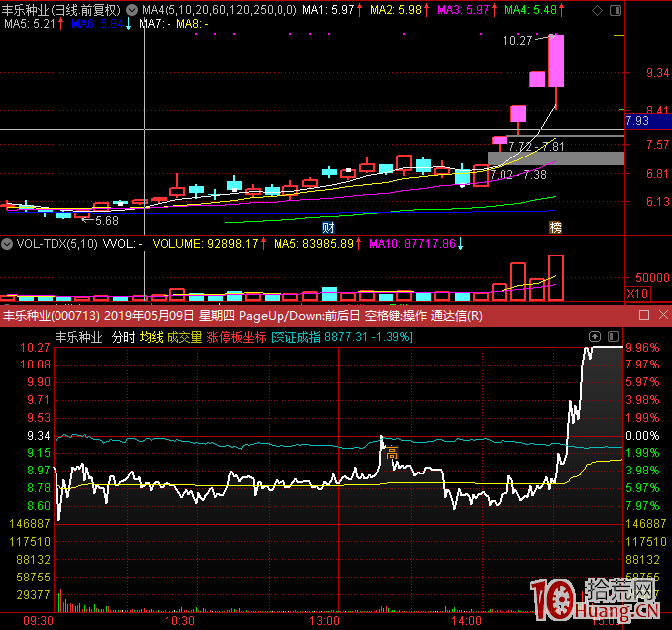Screen dimensions: 672x630
Task: Toggle the side panel icon on the K-line chart
Action: (616, 10)
